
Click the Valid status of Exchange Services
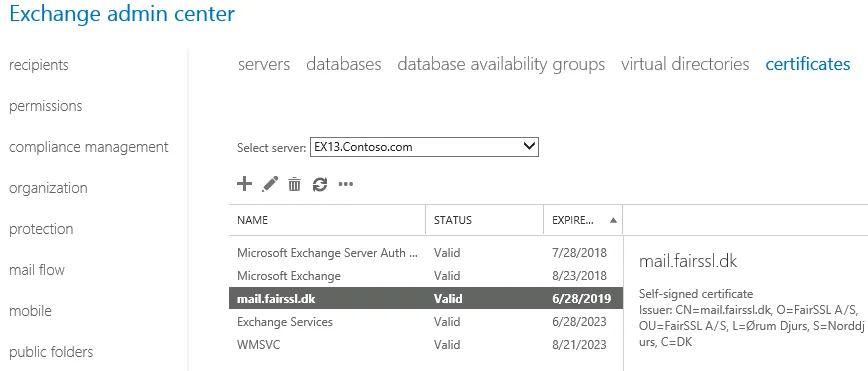tap(447, 322)
